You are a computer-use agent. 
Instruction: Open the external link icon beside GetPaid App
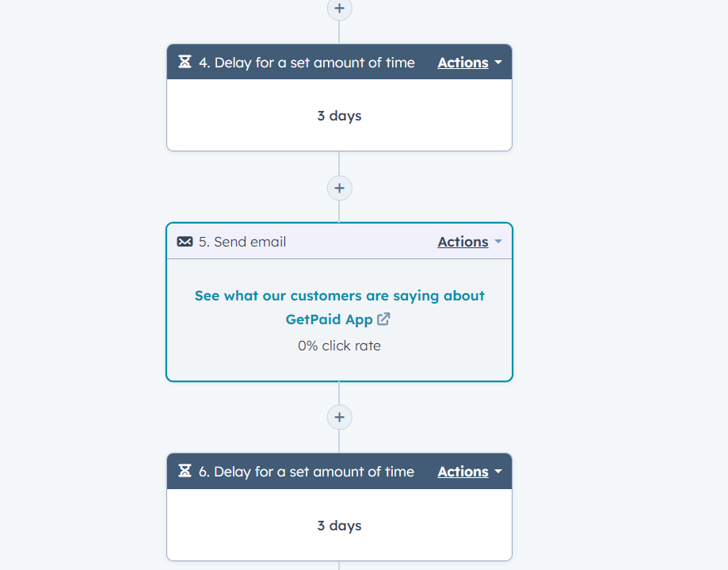(x=383, y=319)
